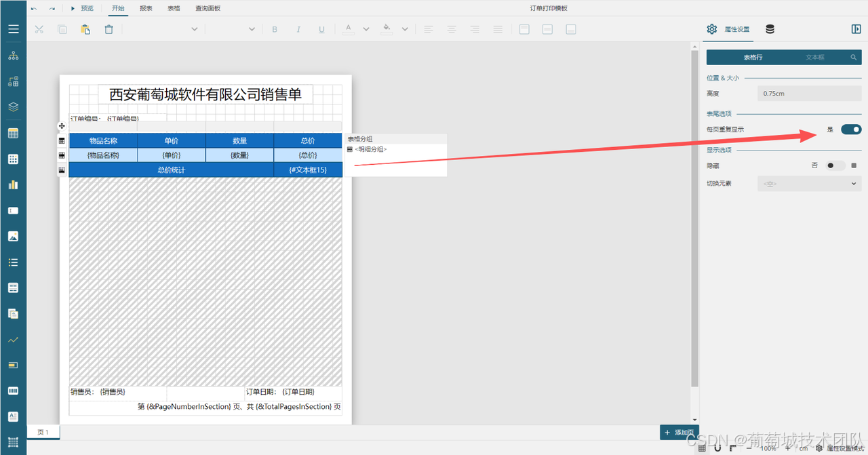Screen dimensions: 868x455
Task: Align text left
Action: (x=429, y=29)
